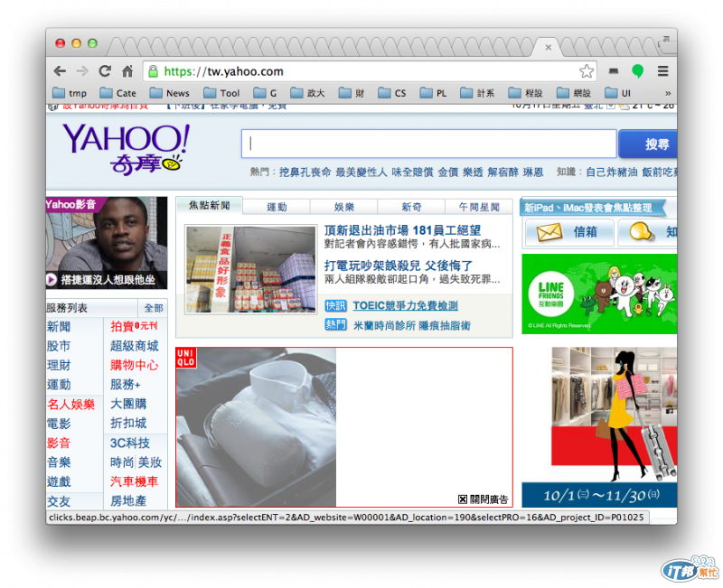The height and width of the screenshot is (588, 723).
Task: Click the food warehouse news thumbnail
Action: point(251,269)
